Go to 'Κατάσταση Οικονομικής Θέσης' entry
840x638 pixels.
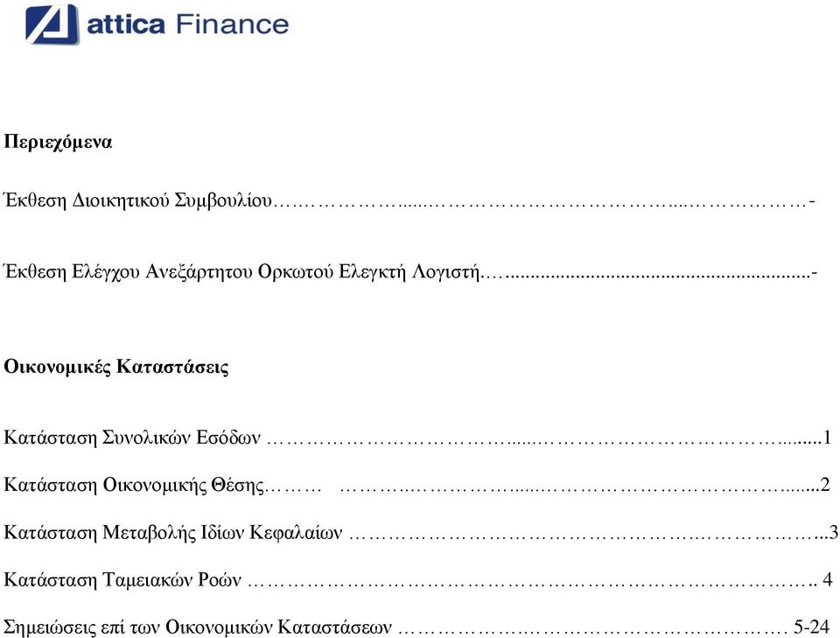[134, 485]
